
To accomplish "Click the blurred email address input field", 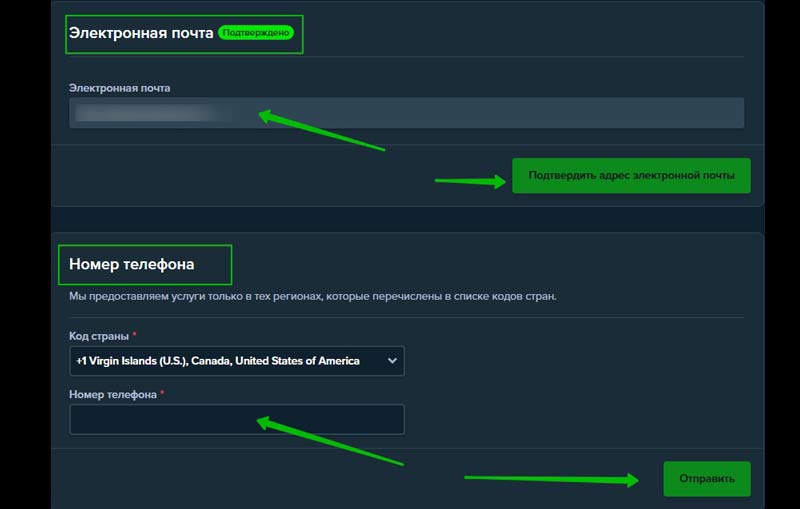I will point(406,113).
